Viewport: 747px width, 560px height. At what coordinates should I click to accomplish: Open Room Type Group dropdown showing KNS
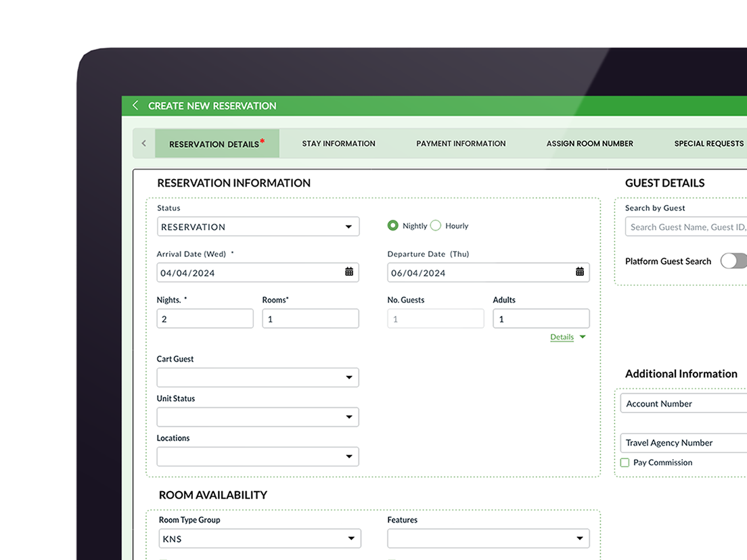click(260, 538)
